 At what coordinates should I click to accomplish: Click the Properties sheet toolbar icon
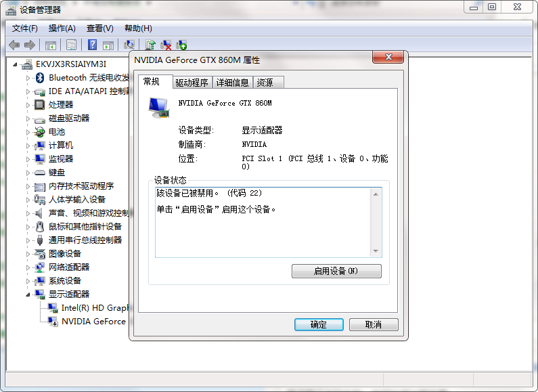tap(71, 45)
